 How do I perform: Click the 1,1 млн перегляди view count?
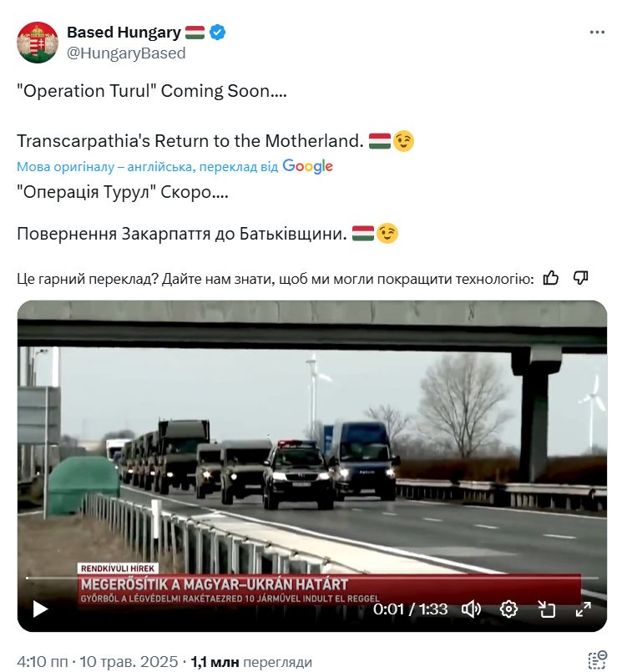coord(251,662)
